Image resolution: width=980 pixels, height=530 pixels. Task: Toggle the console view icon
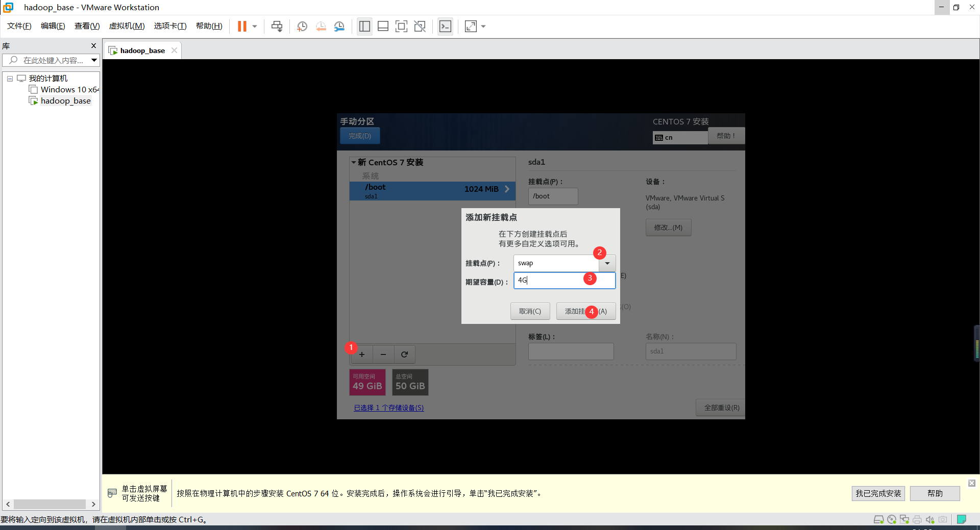(445, 26)
